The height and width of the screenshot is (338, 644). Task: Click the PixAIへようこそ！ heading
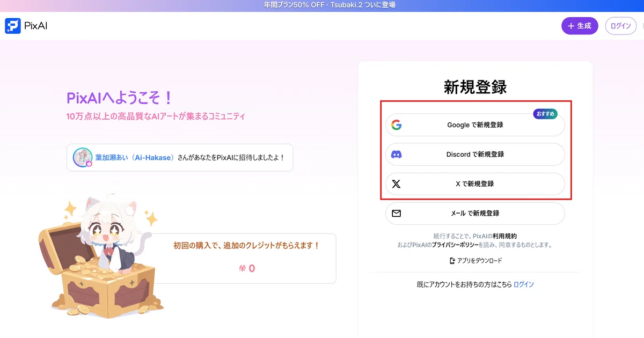point(120,98)
